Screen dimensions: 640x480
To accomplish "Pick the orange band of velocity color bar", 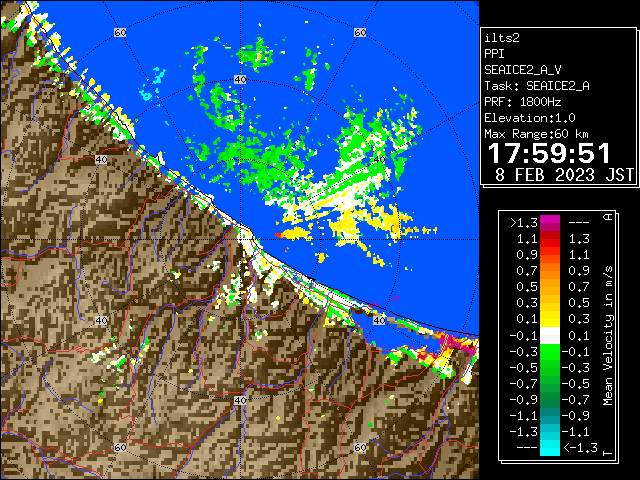I will [x=550, y=271].
